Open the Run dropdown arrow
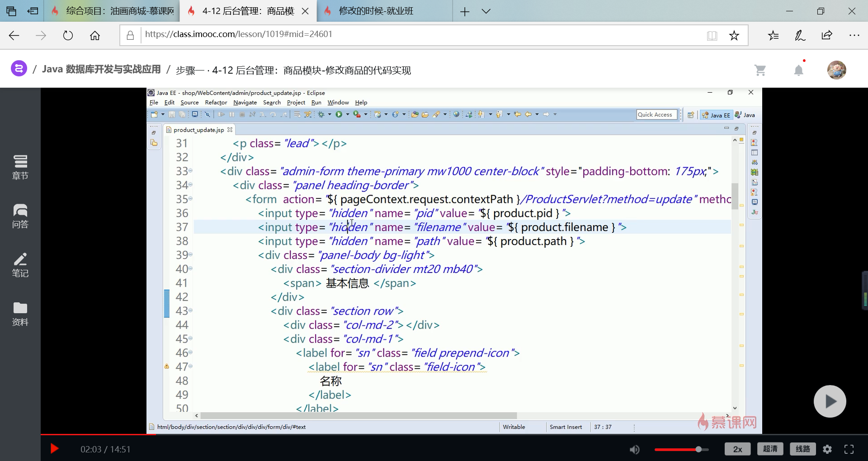The width and height of the screenshot is (868, 461). [348, 114]
